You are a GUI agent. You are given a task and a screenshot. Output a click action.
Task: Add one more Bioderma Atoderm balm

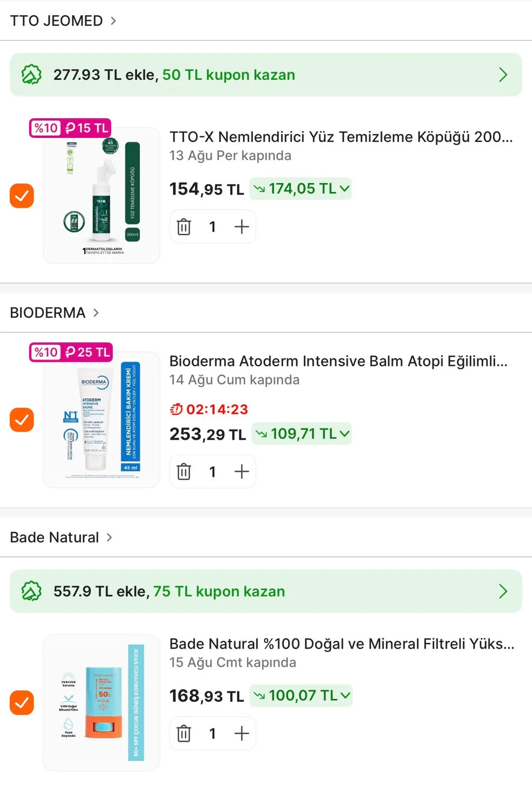pos(241,471)
